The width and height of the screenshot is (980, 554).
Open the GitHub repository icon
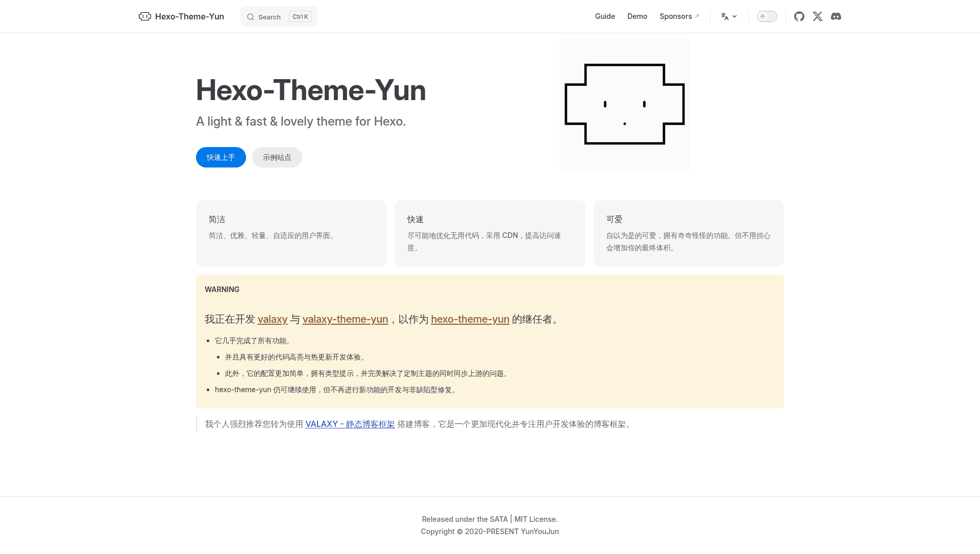(799, 16)
